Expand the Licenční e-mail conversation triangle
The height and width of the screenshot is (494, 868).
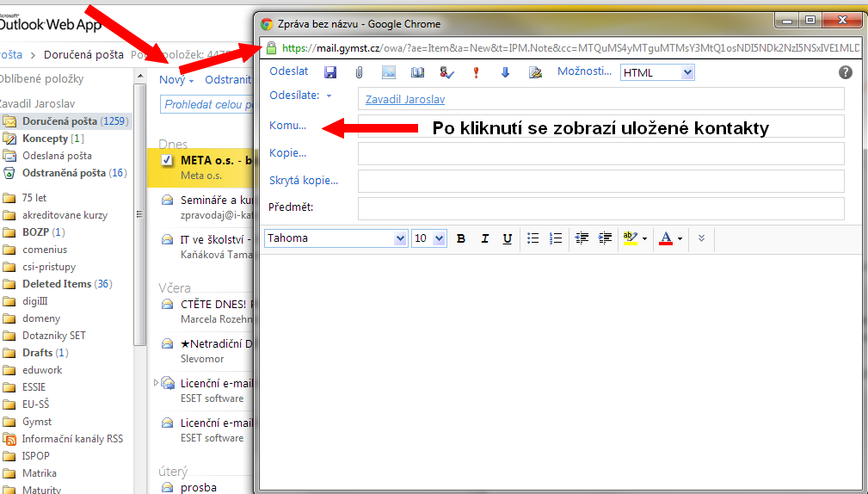pyautogui.click(x=156, y=383)
